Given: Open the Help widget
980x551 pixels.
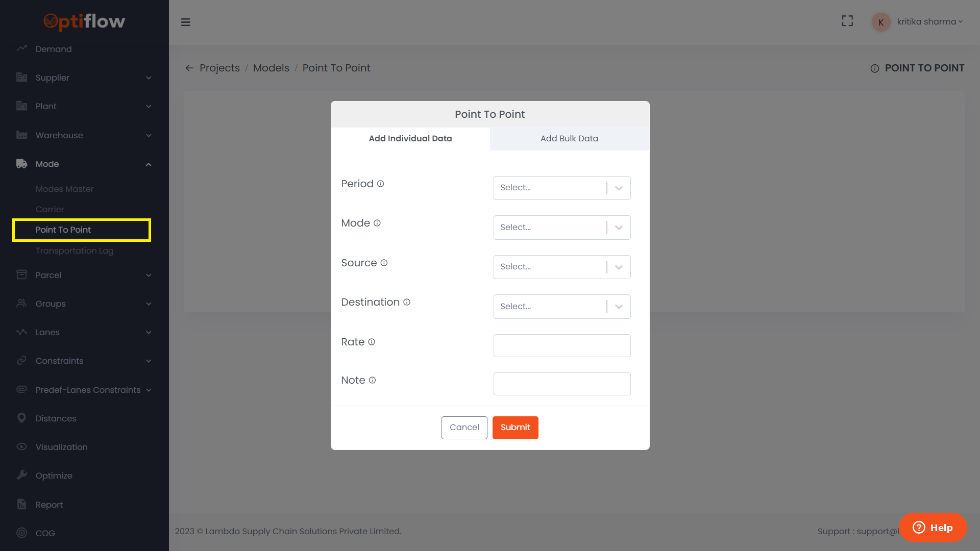Looking at the screenshot, I should click(x=933, y=528).
